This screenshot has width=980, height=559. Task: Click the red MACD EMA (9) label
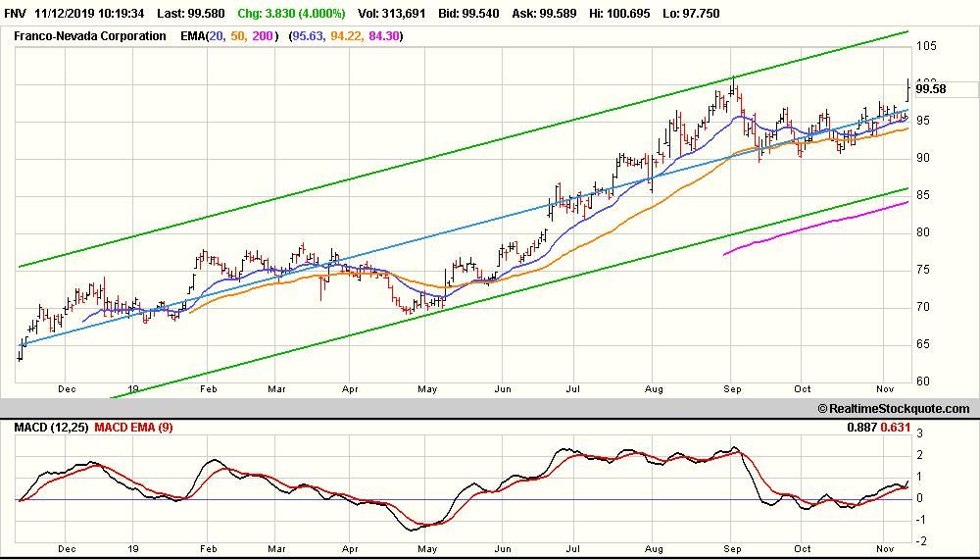[x=133, y=428]
